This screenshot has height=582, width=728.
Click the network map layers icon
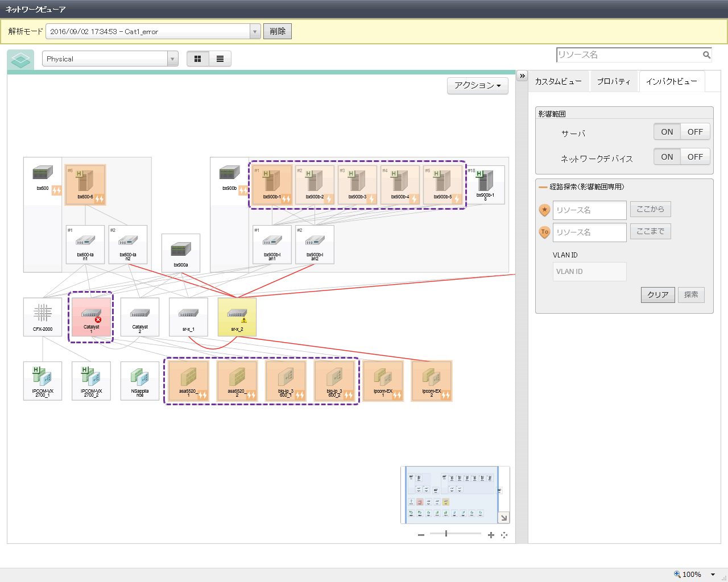point(20,60)
